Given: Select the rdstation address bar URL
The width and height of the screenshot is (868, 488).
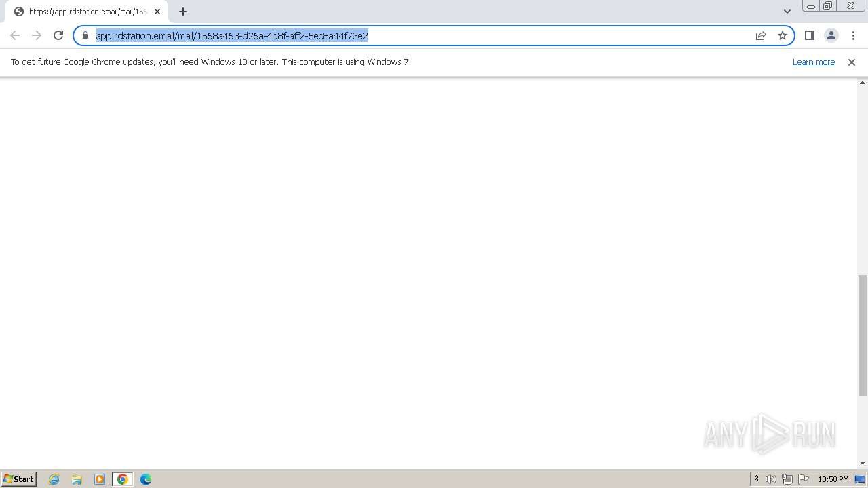Looking at the screenshot, I should click(x=232, y=35).
